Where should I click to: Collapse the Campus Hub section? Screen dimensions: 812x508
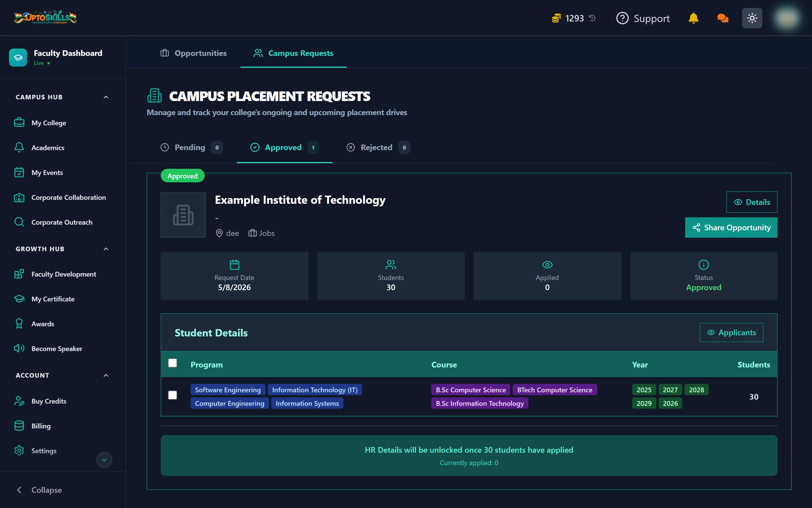coord(106,97)
